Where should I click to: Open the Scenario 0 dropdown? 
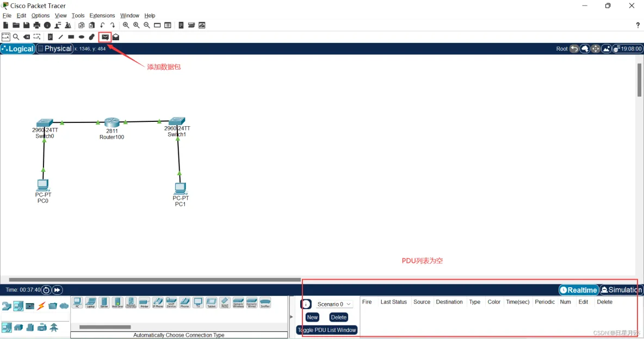pyautogui.click(x=334, y=305)
